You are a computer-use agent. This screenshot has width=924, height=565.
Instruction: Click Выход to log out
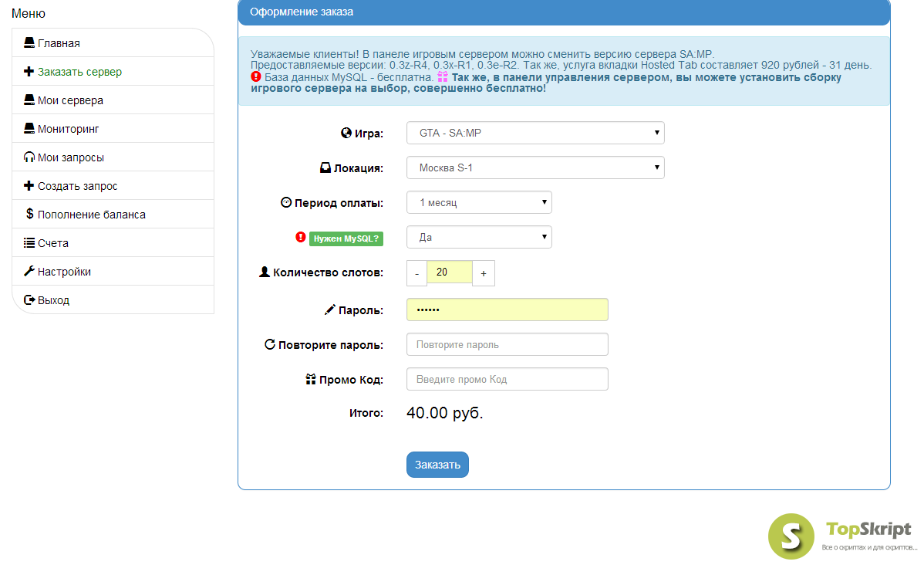click(113, 299)
